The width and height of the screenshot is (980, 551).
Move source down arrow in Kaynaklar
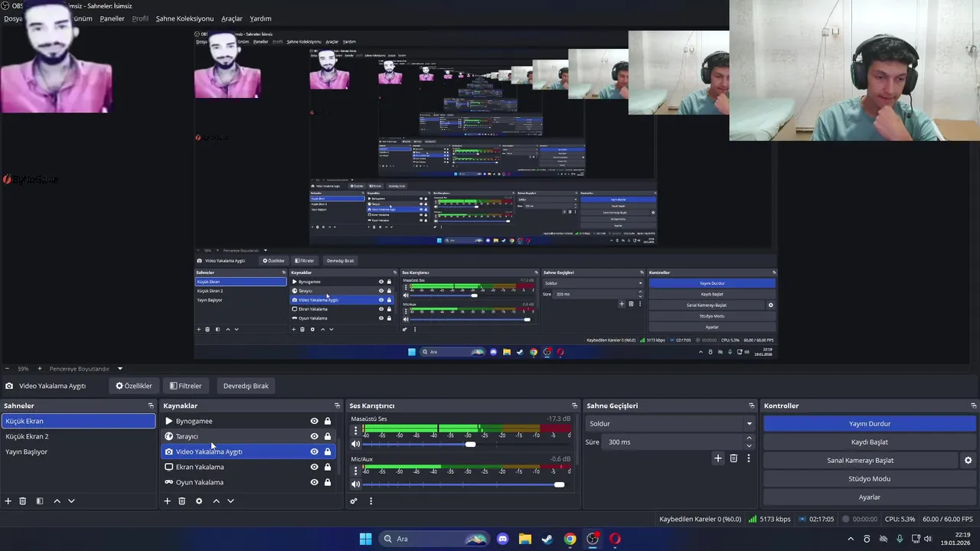[x=230, y=501]
